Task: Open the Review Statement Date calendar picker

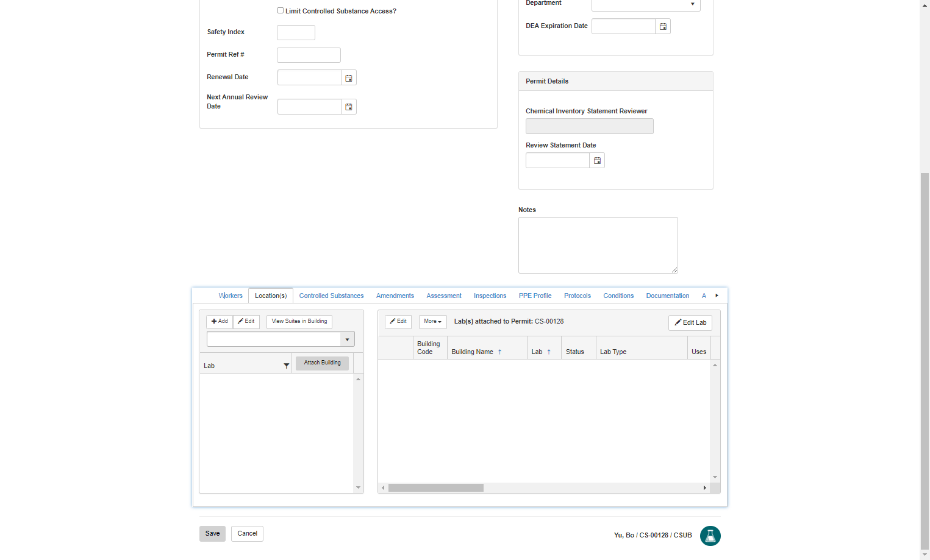Action: [x=597, y=160]
